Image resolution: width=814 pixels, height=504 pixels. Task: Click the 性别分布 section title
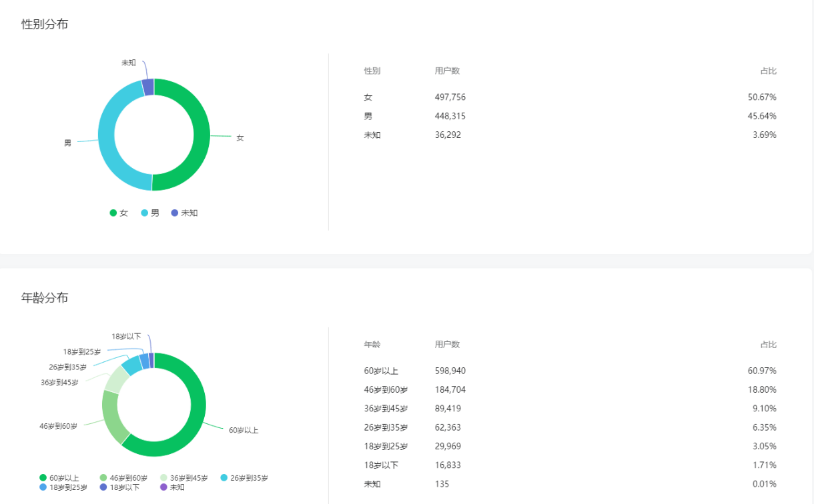click(x=45, y=25)
